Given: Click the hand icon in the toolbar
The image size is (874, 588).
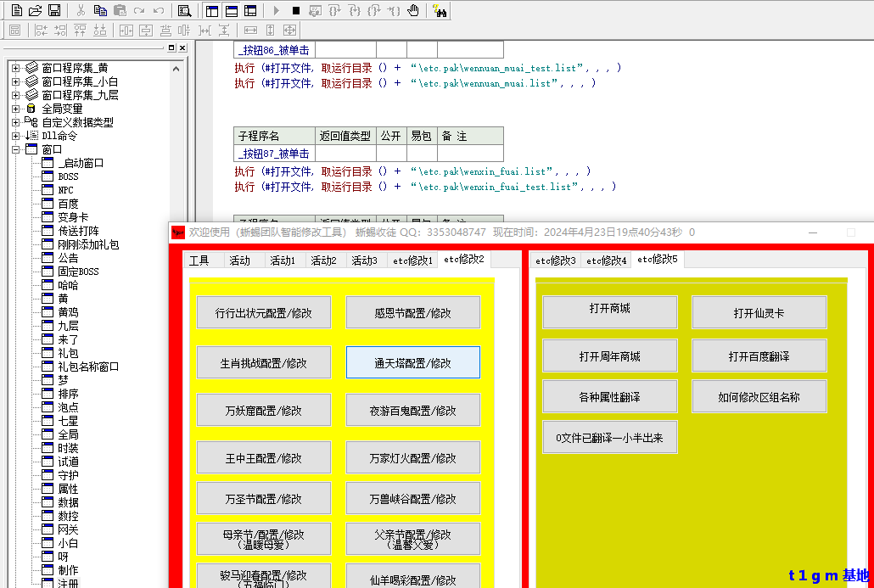Looking at the screenshot, I should 413,11.
